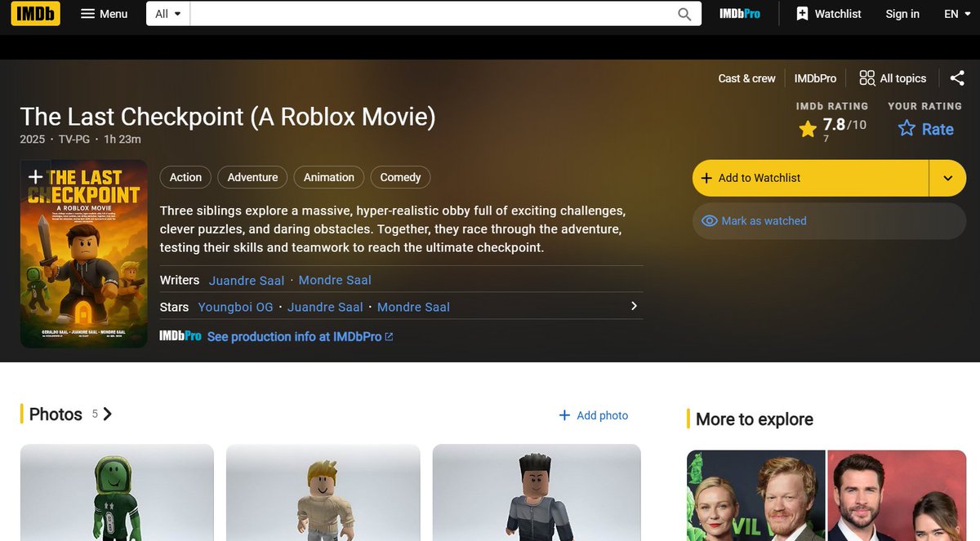The height and width of the screenshot is (541, 980).
Task: Expand the Add to Watchlist options chevron
Action: [x=947, y=178]
